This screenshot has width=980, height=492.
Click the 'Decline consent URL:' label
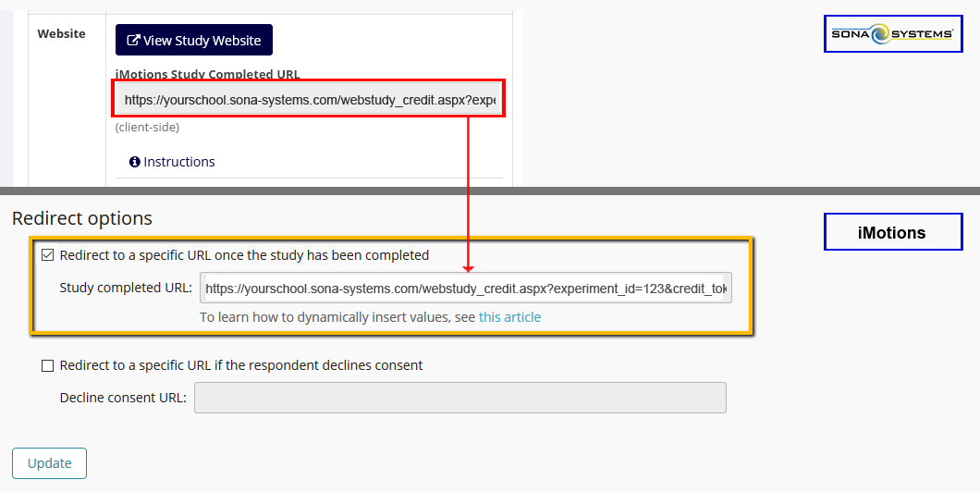123,398
